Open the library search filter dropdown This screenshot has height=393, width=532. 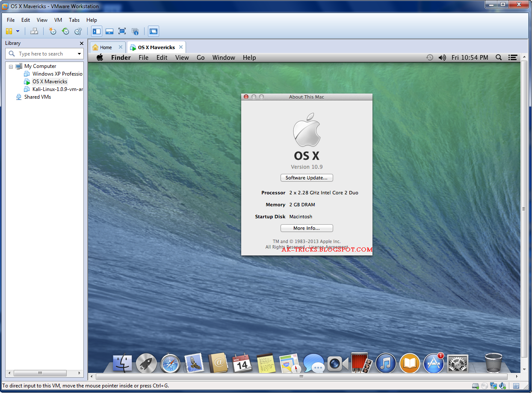(x=79, y=54)
